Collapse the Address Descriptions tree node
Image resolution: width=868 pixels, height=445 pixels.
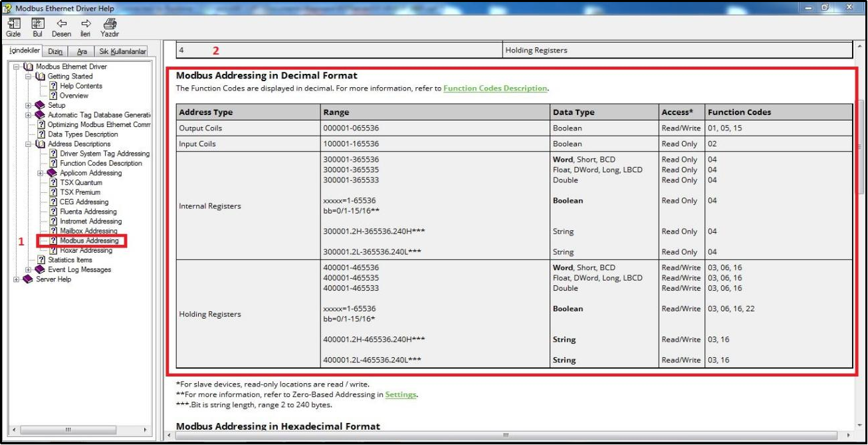[29, 144]
